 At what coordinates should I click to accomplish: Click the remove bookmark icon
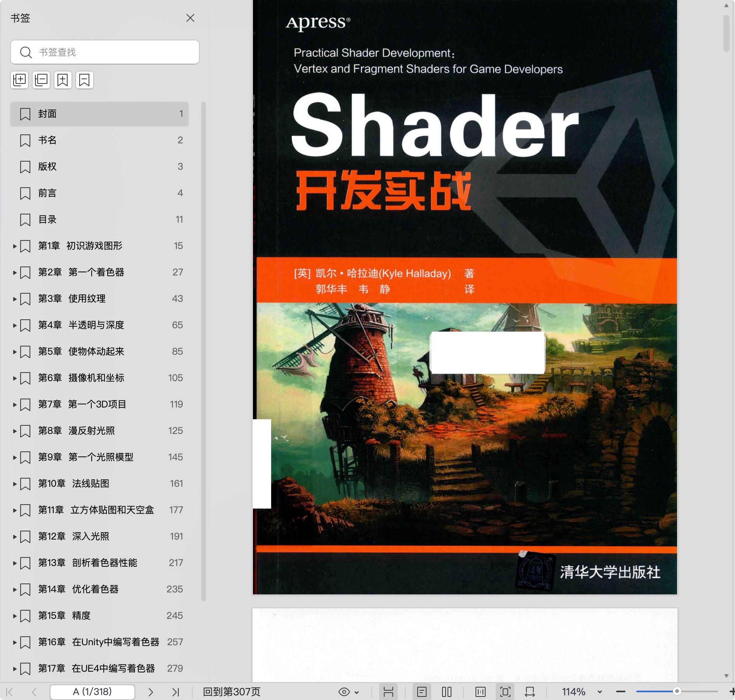84,80
